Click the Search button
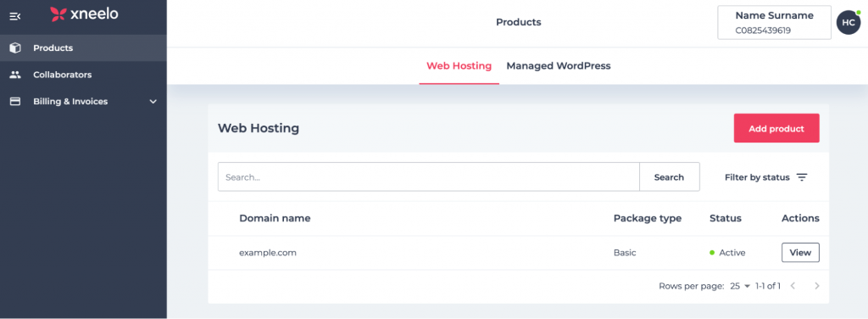 pyautogui.click(x=670, y=177)
